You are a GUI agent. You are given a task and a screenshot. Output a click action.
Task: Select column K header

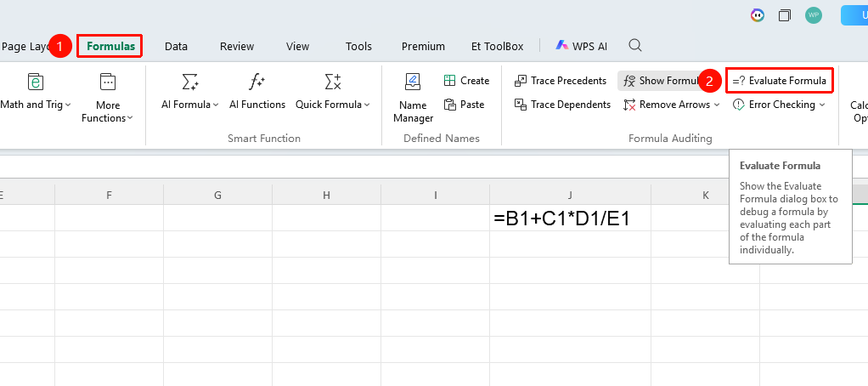[x=705, y=195]
